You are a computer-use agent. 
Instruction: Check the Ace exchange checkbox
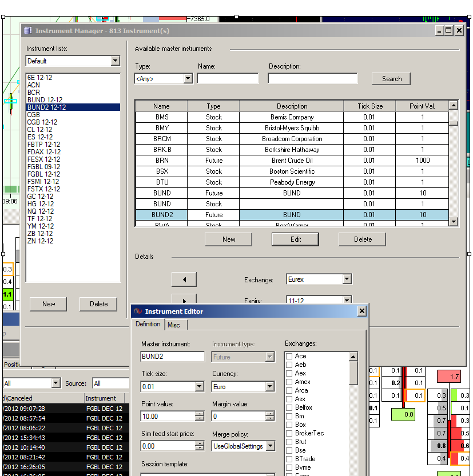[289, 356]
